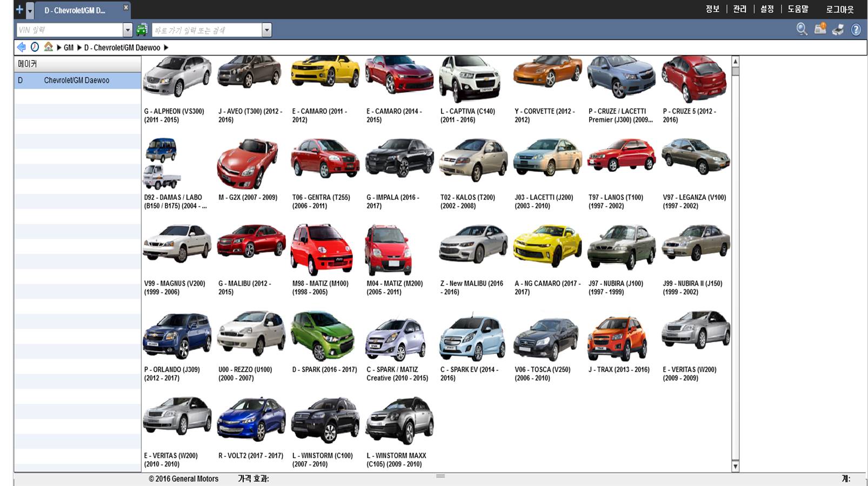868x486 pixels.
Task: Open the NUBIRA (J100) thumbnail
Action: [621, 247]
